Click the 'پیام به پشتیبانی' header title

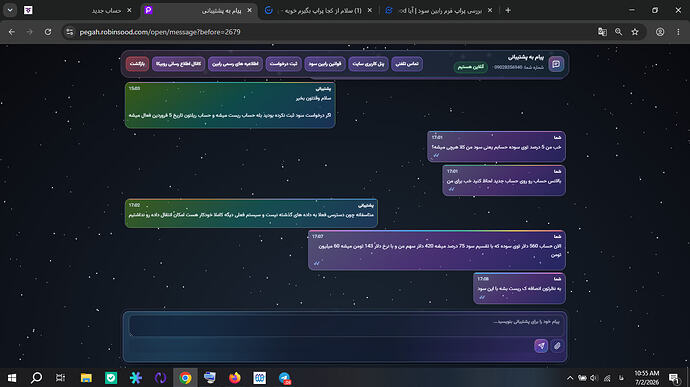coord(525,57)
